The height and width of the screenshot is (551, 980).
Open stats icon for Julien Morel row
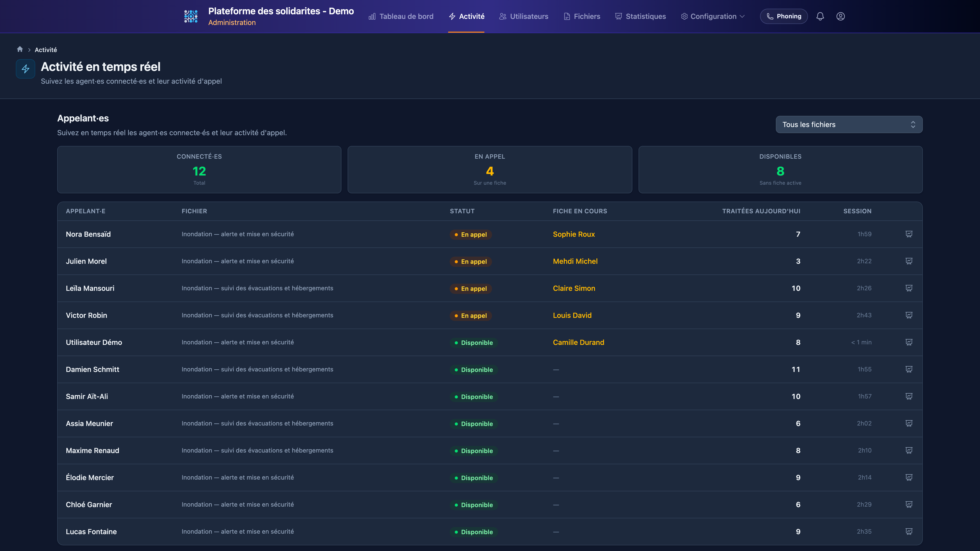coord(909,261)
